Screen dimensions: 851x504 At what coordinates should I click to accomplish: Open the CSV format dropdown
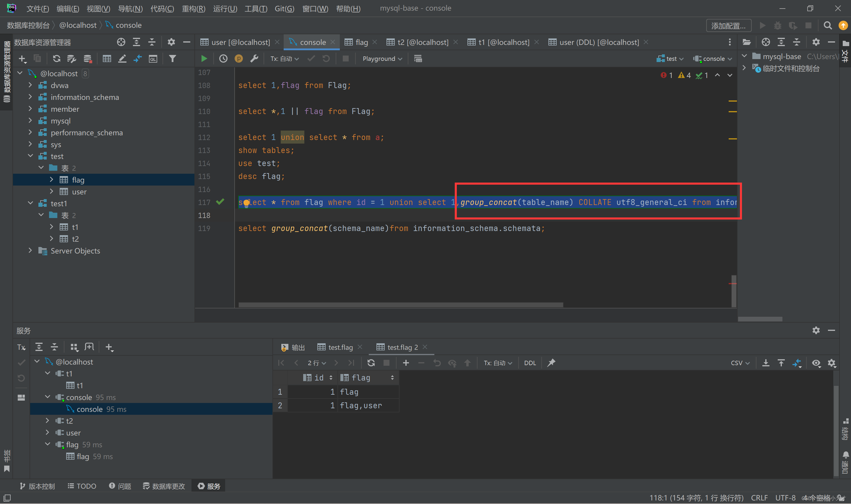pos(740,363)
